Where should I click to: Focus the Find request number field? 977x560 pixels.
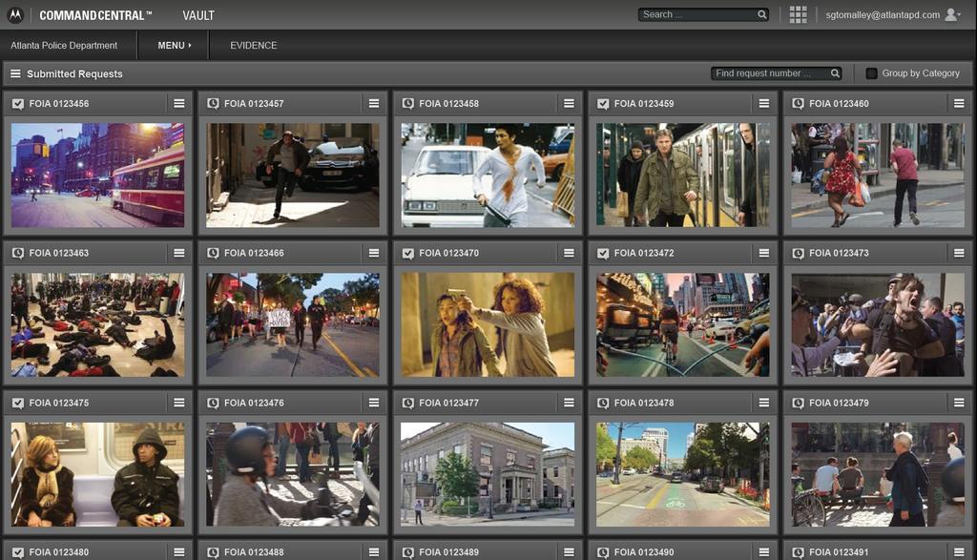[x=777, y=73]
